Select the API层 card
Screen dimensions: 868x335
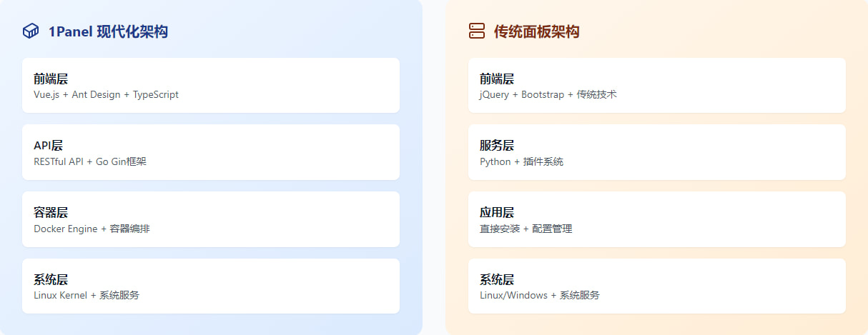point(211,152)
